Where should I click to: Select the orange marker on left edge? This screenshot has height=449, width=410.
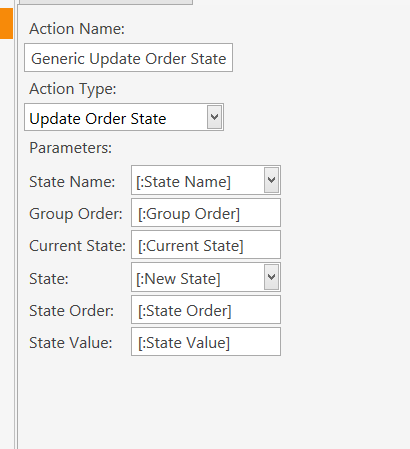pos(6,24)
